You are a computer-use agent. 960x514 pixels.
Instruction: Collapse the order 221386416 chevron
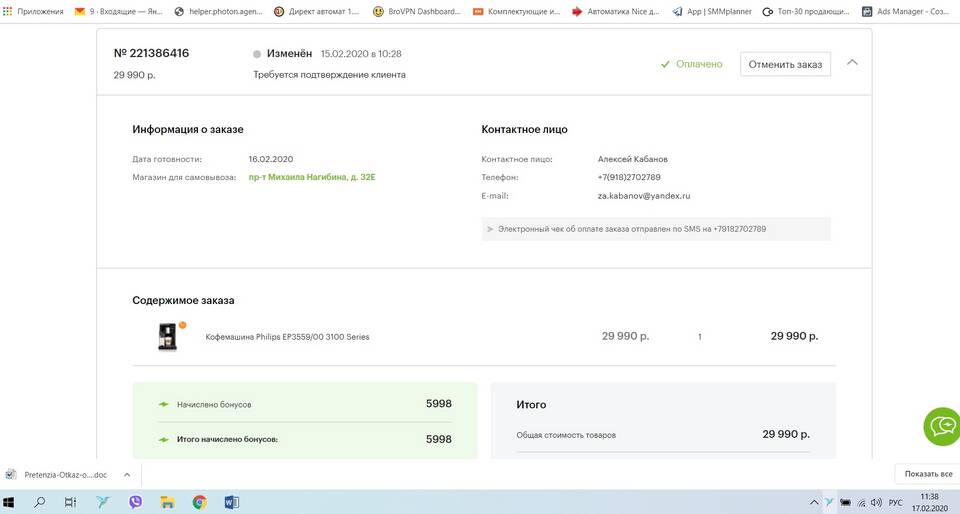click(x=852, y=62)
